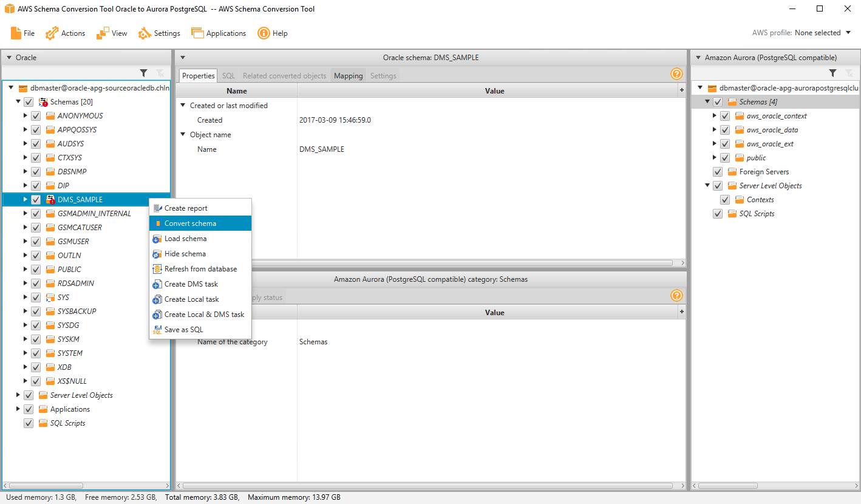Click the Refresh from database icon
Screen dimensions: 861x504
(157, 269)
